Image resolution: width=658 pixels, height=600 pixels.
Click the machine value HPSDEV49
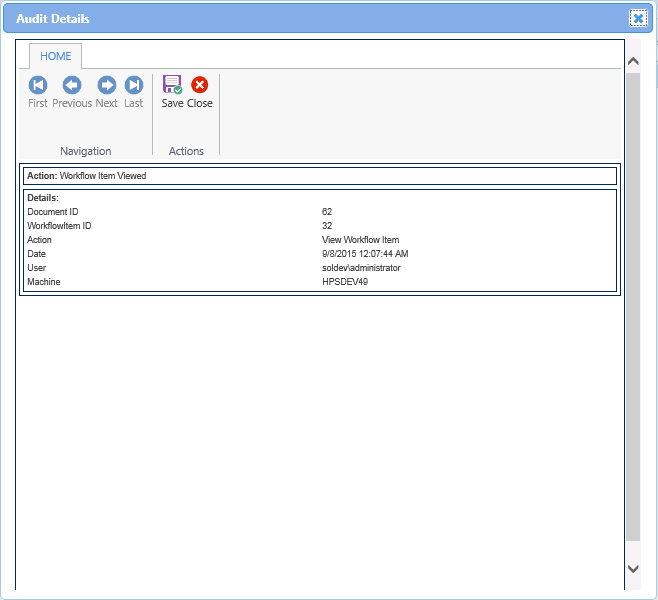[345, 282]
